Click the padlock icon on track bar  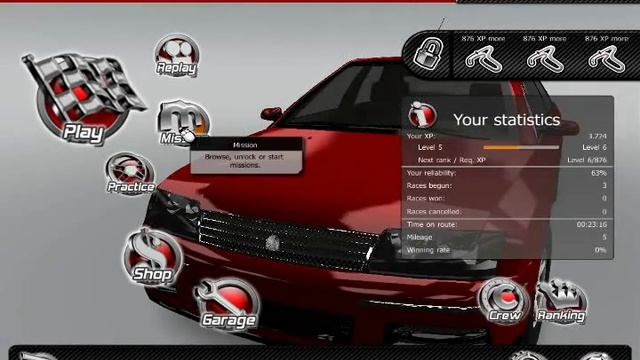click(x=428, y=53)
